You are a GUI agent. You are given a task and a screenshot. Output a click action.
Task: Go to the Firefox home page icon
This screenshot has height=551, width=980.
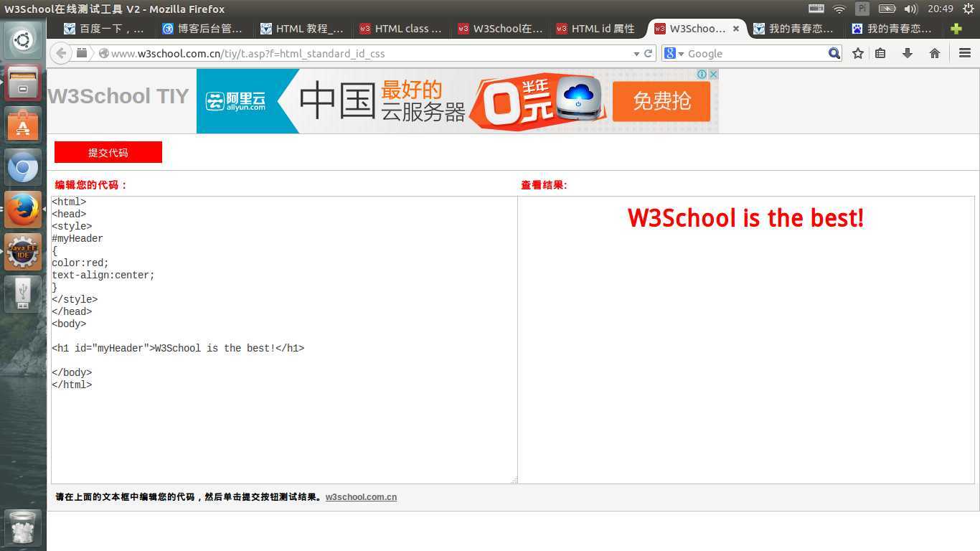pos(935,53)
